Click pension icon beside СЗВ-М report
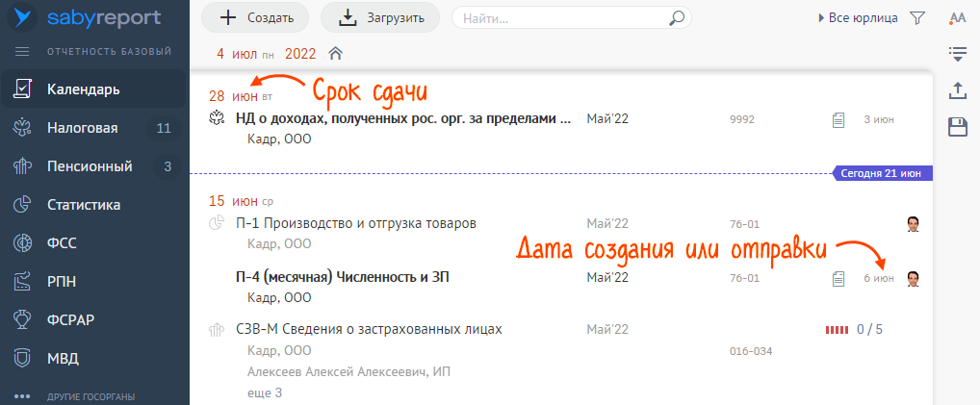 (217, 329)
